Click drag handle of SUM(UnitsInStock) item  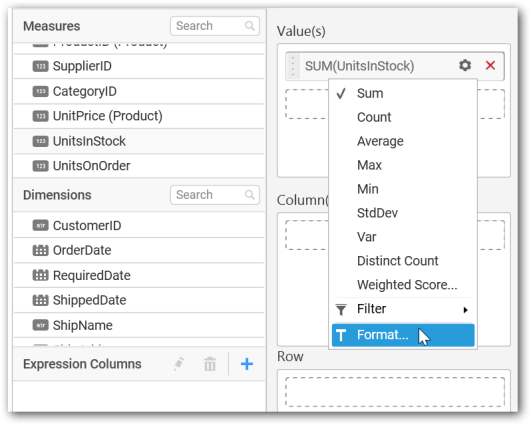293,66
